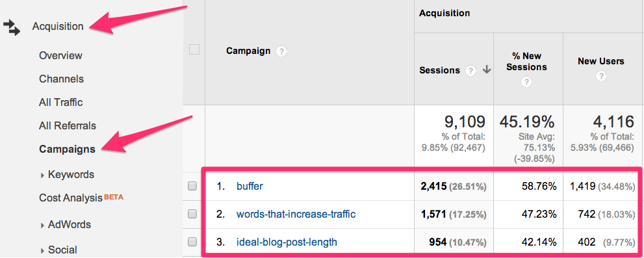The width and height of the screenshot is (644, 258).
Task: Open All Traffic in the sidebar
Action: (x=61, y=102)
